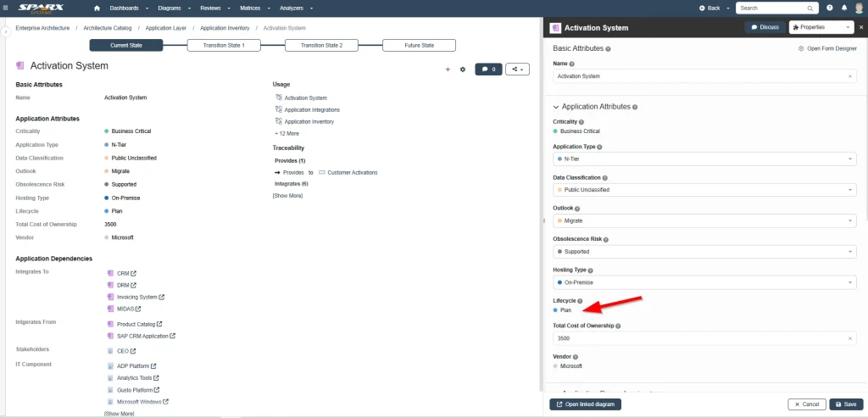Open Invoicing System external link icon
The width and height of the screenshot is (868, 418).
click(162, 297)
